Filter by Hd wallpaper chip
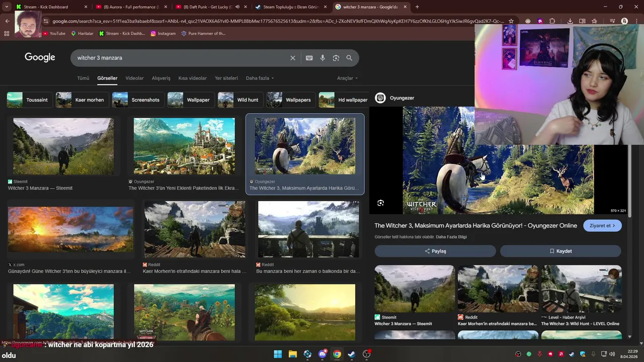Viewport: 644px width, 362px height. point(345,100)
